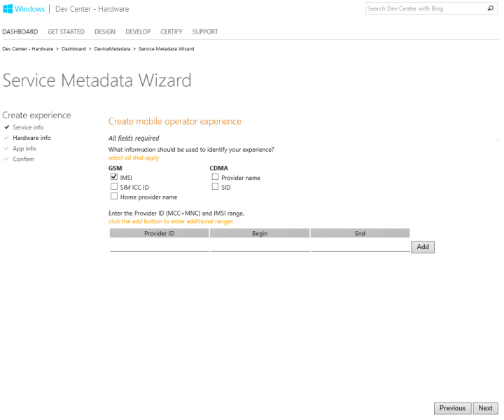Select the SID checkbox
Screen dimensions: 504x420
tap(215, 186)
